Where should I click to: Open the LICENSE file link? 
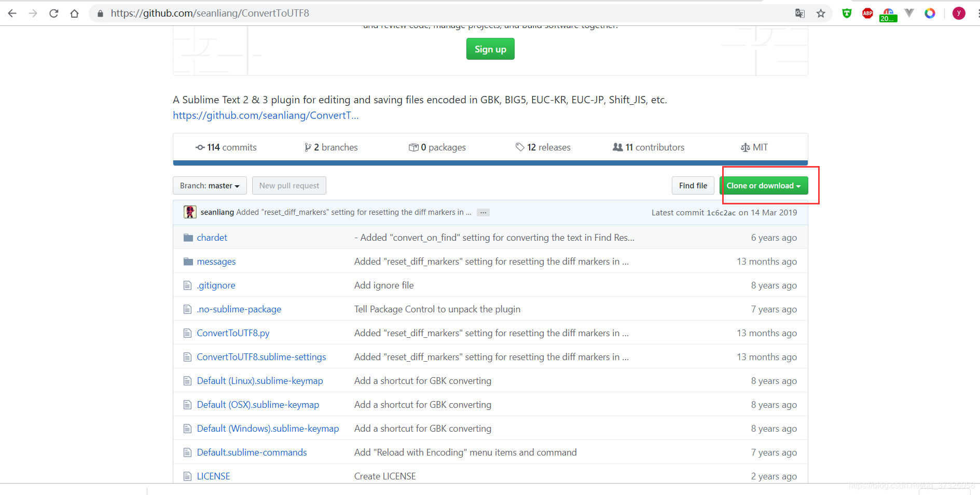click(213, 476)
